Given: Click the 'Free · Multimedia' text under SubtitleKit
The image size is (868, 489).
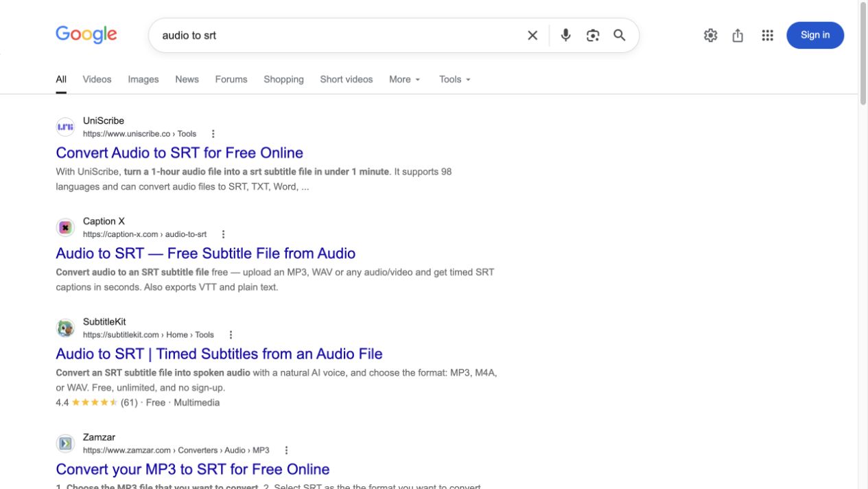Looking at the screenshot, I should [x=183, y=402].
